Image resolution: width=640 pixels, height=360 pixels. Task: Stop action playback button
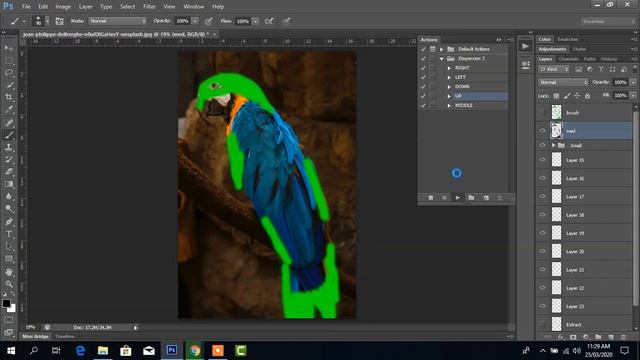[431, 198]
